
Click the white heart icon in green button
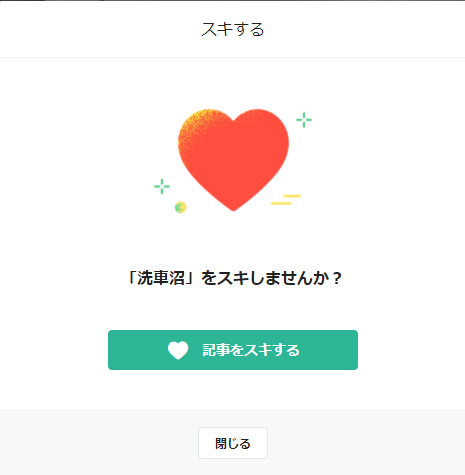coord(178,350)
